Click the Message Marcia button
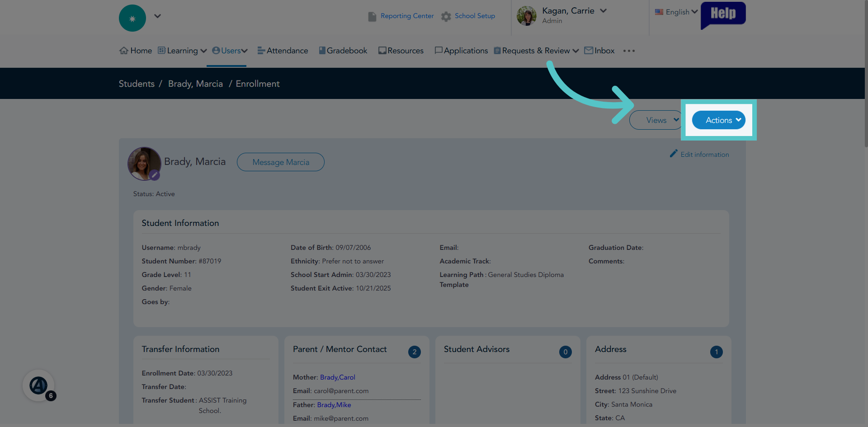This screenshot has height=427, width=868. pyautogui.click(x=281, y=162)
